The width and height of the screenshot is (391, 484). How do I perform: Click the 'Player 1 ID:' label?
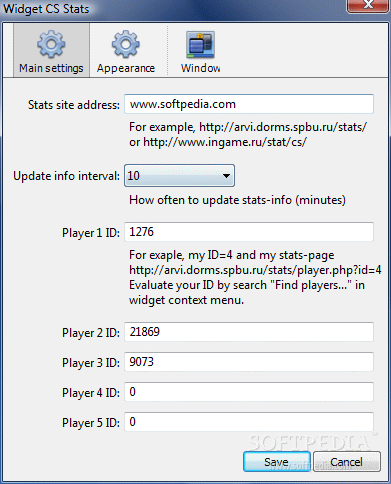coord(91,233)
